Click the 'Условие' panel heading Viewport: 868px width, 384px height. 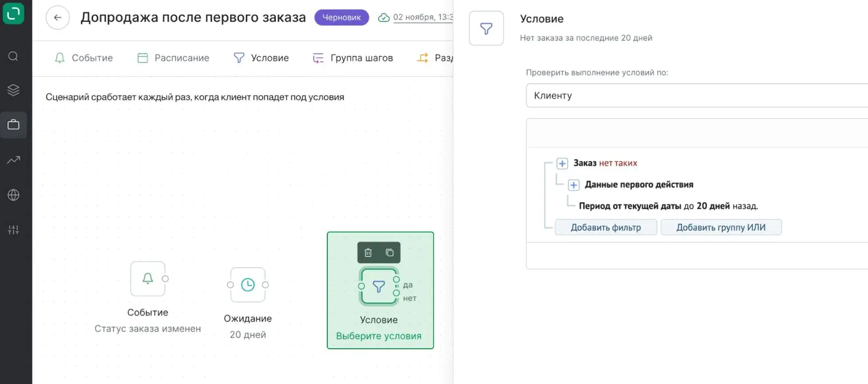coord(542,19)
